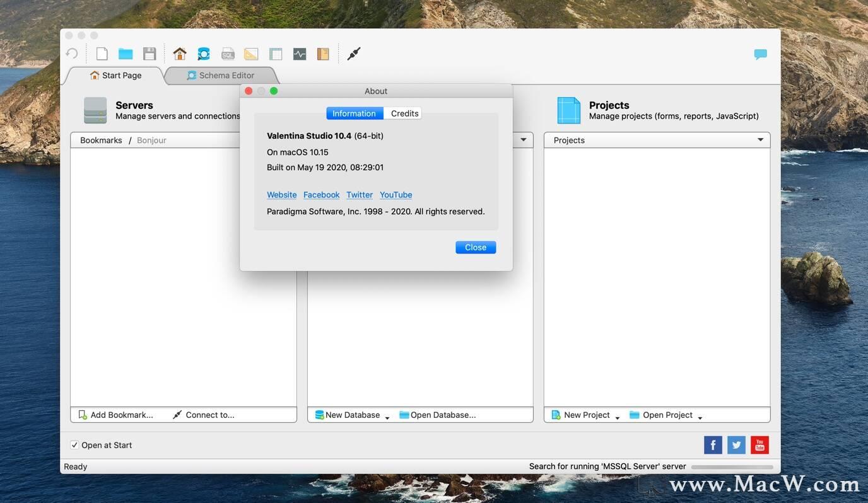Click the table grid toolbar icon

tap(276, 54)
